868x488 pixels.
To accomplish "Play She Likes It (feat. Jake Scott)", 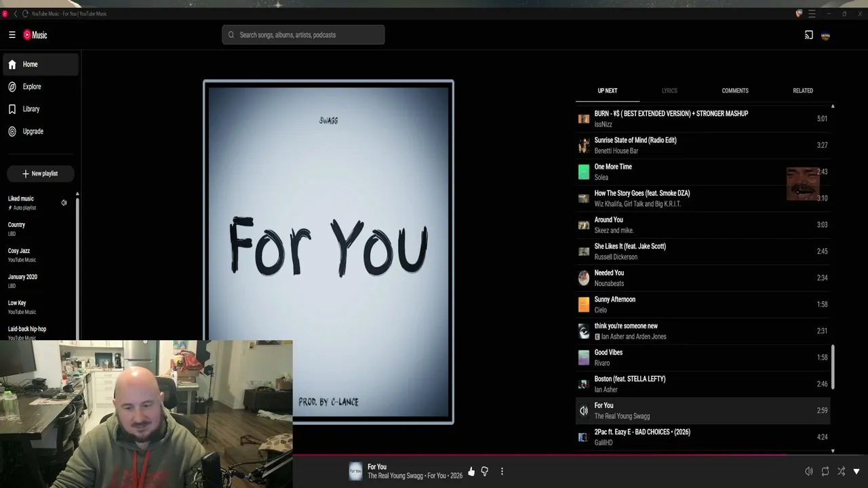I will click(x=703, y=251).
